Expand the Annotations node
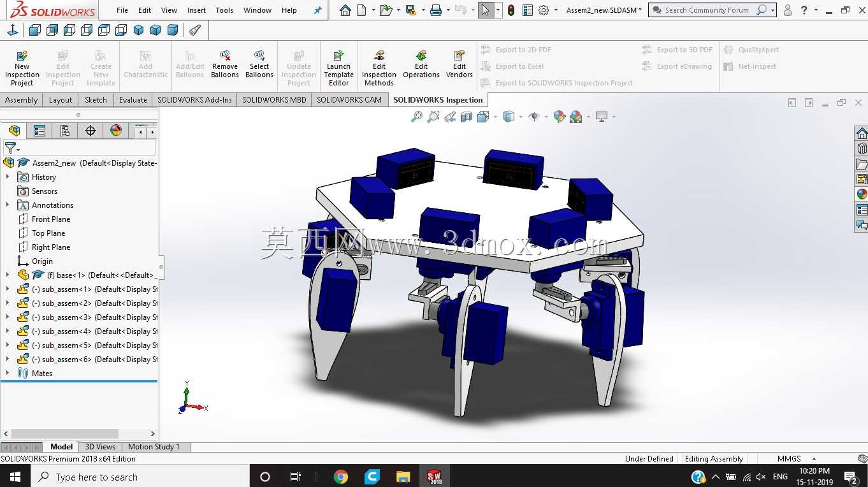The image size is (868, 487). point(8,205)
